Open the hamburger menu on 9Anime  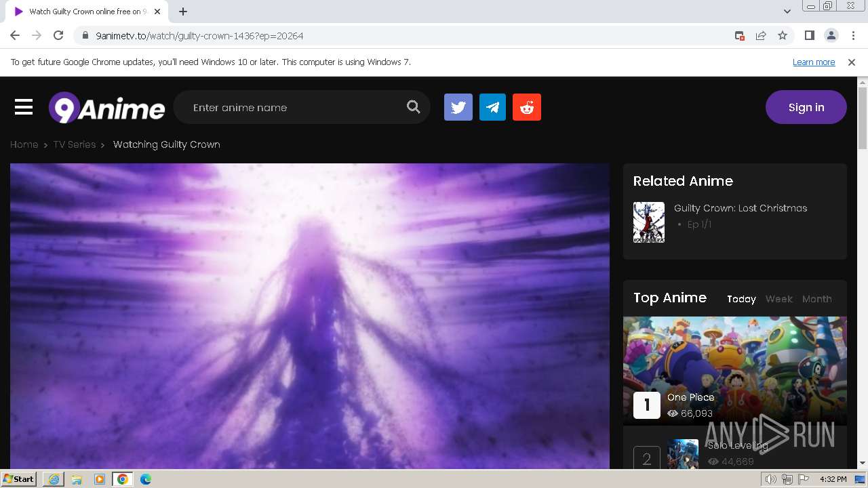pyautogui.click(x=24, y=107)
